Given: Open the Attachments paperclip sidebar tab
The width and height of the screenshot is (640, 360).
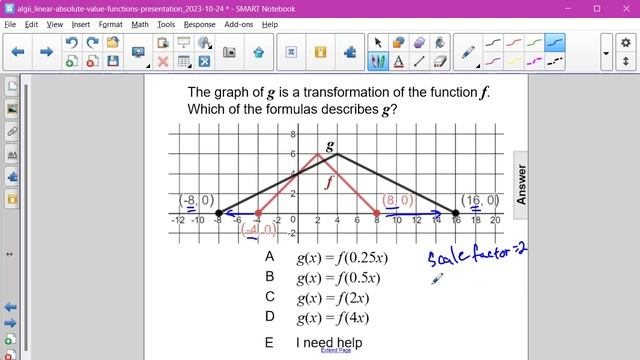Looking at the screenshot, I should click(12, 132).
